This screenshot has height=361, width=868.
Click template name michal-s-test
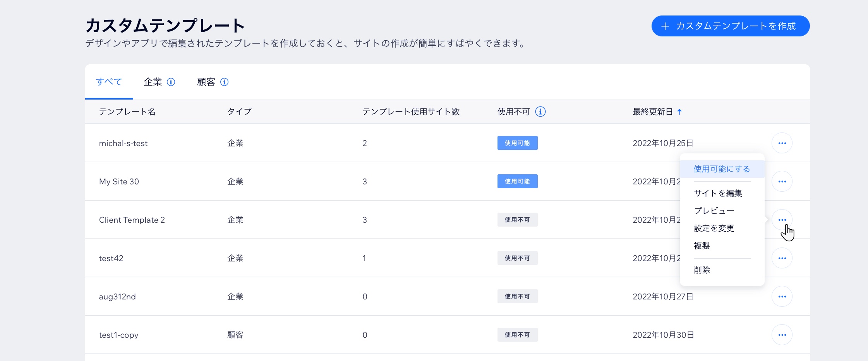coord(123,143)
